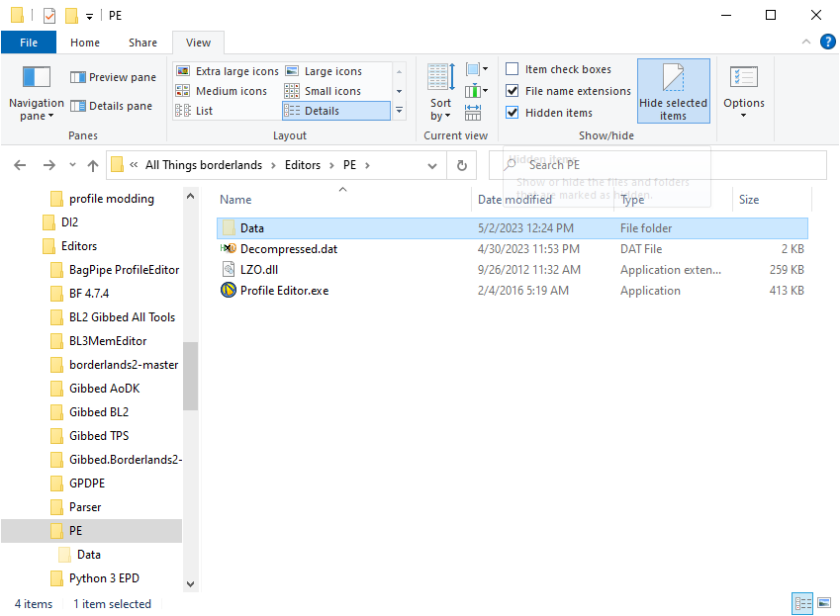Screen dimensions: 840x616
Task: Expand the layout gallery options
Action: pos(399,111)
